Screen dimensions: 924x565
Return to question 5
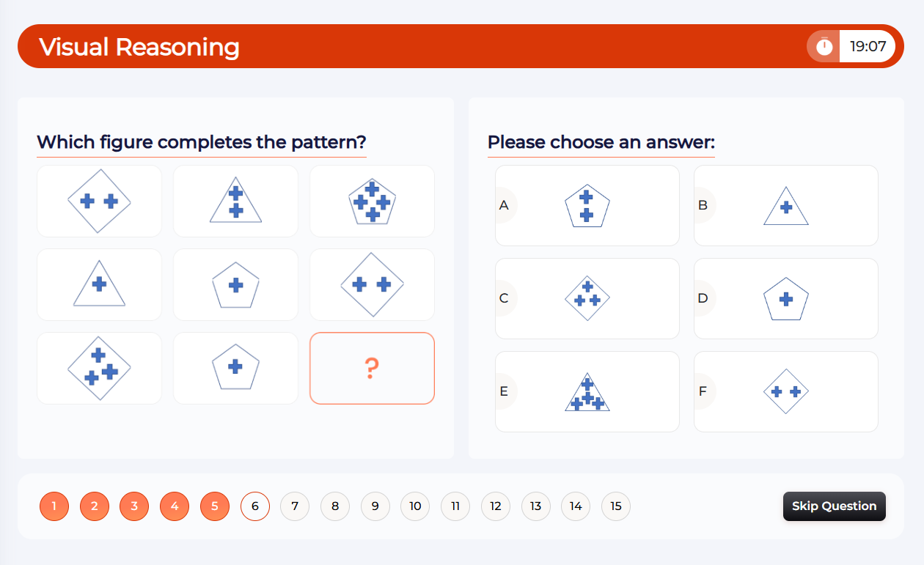point(215,506)
